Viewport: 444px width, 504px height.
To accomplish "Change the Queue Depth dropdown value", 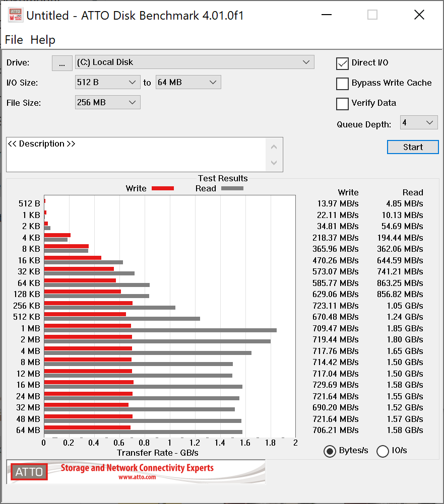I will [418, 123].
